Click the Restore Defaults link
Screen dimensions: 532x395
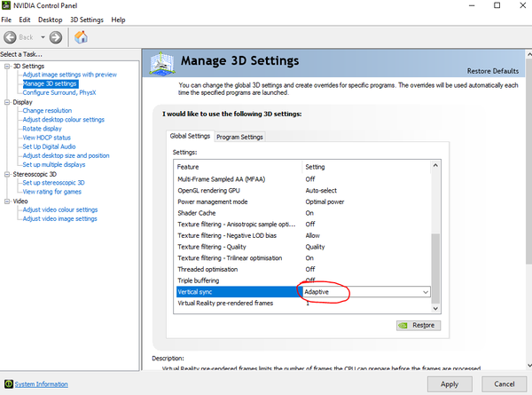(492, 71)
